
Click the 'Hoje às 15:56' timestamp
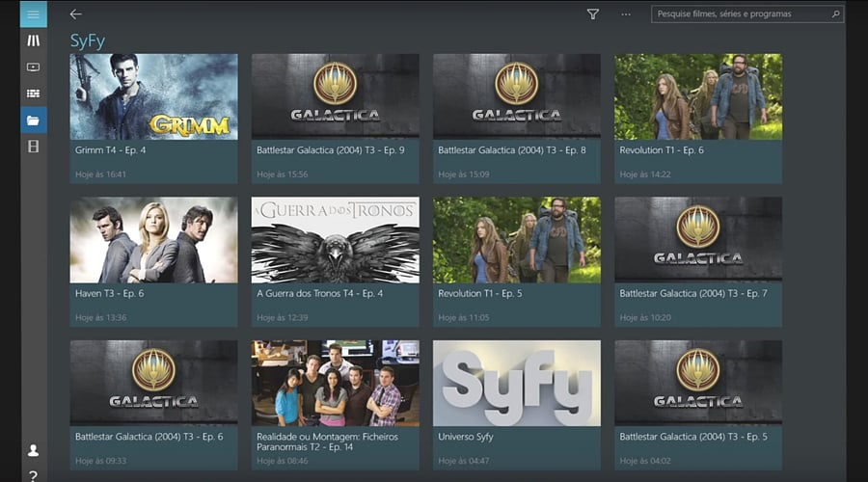(x=283, y=174)
